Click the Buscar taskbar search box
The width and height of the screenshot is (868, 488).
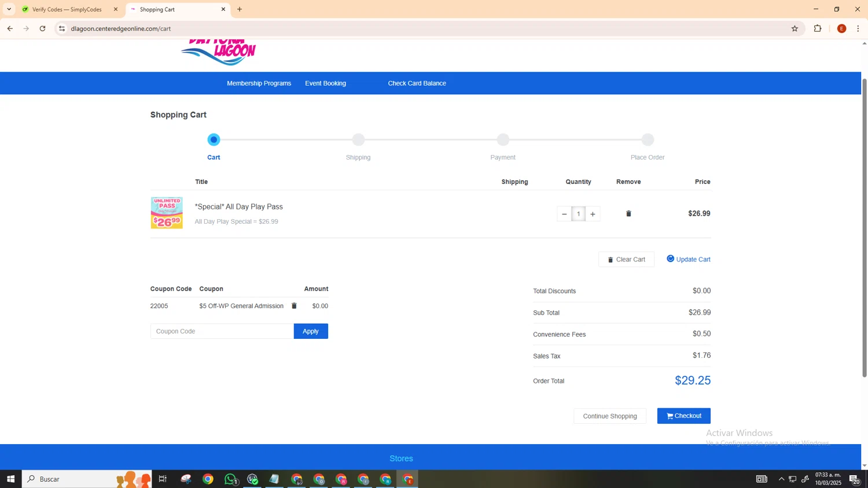(87, 479)
